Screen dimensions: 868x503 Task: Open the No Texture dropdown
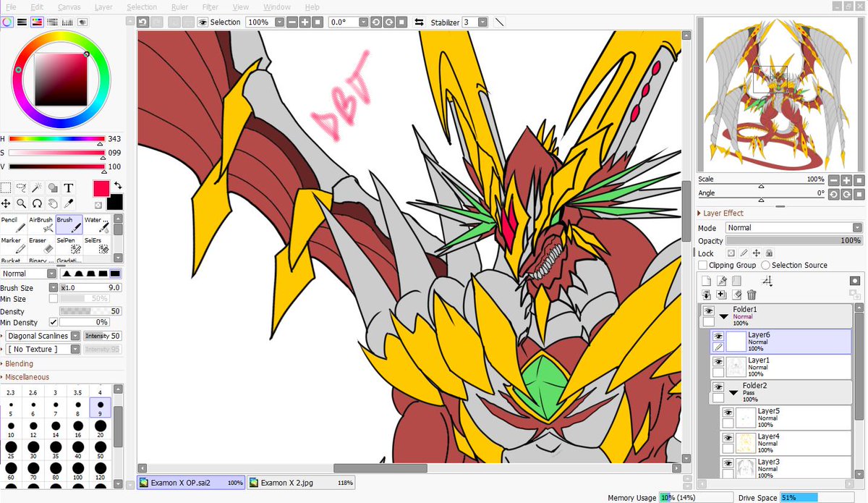pyautogui.click(x=43, y=349)
